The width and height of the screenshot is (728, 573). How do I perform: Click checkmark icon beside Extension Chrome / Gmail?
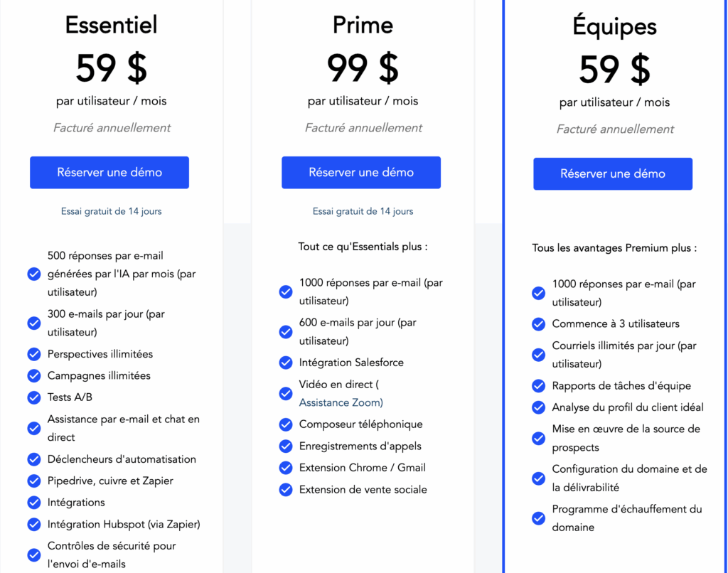click(286, 468)
